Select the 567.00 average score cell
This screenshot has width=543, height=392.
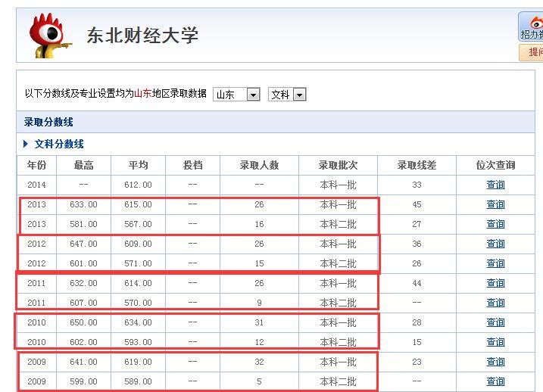point(138,224)
